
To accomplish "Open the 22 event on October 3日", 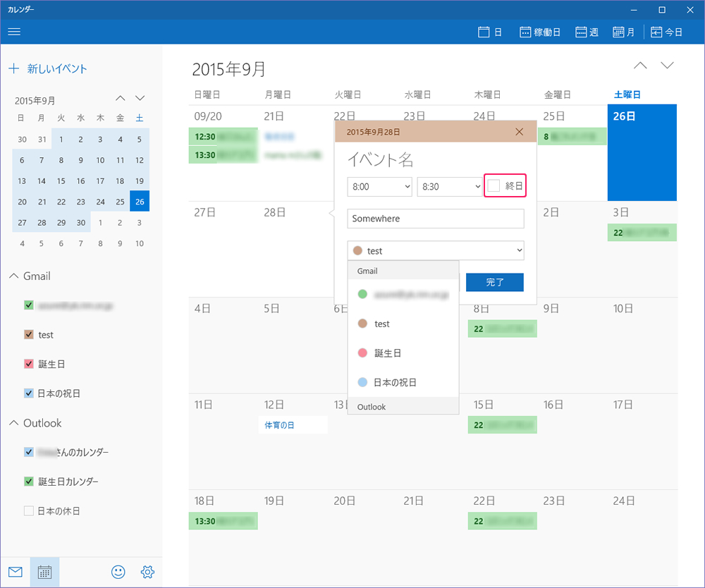I will pos(642,233).
